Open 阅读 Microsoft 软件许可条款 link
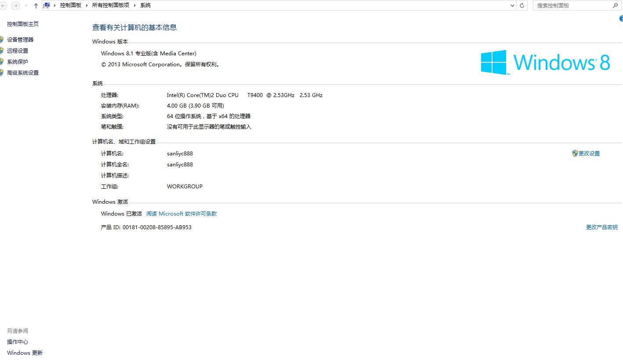 [181, 214]
